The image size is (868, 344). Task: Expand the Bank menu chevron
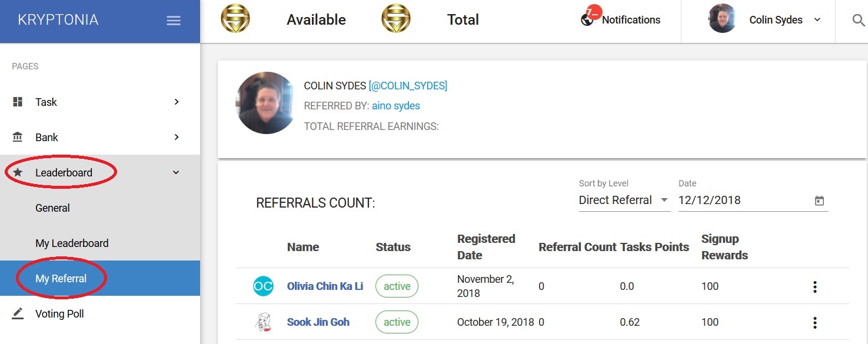coord(177,137)
